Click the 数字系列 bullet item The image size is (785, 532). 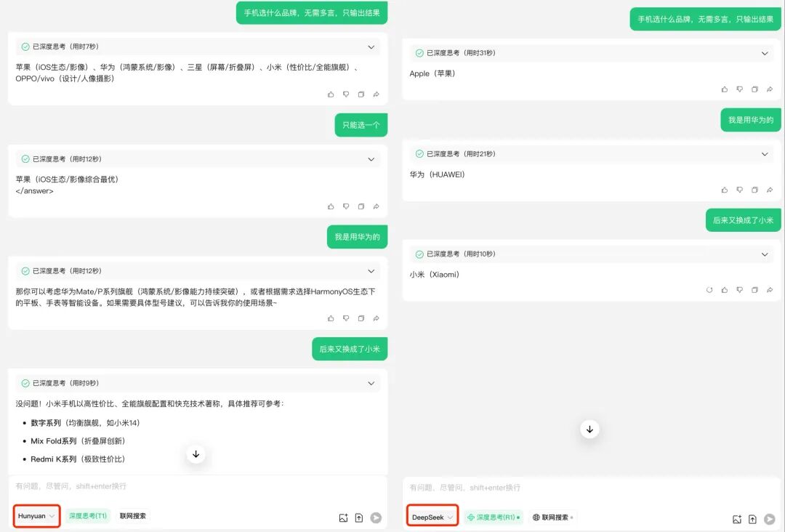pos(85,423)
